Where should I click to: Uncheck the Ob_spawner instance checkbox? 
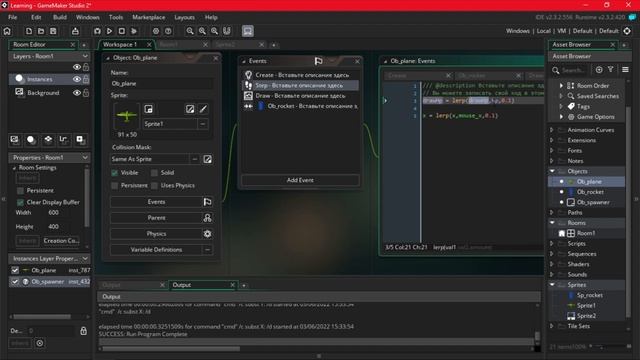coord(15,282)
